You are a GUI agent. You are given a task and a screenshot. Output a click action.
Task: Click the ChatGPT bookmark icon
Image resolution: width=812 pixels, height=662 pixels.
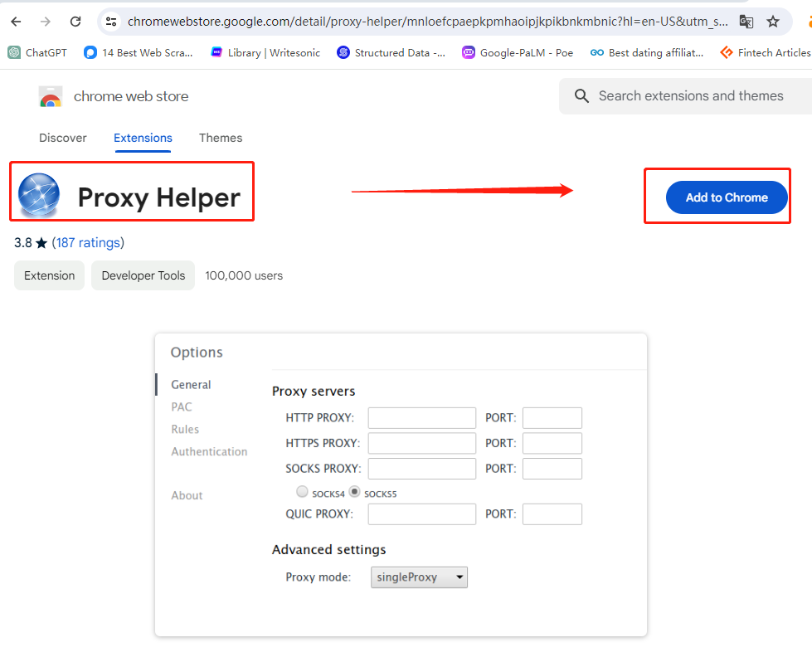(15, 52)
